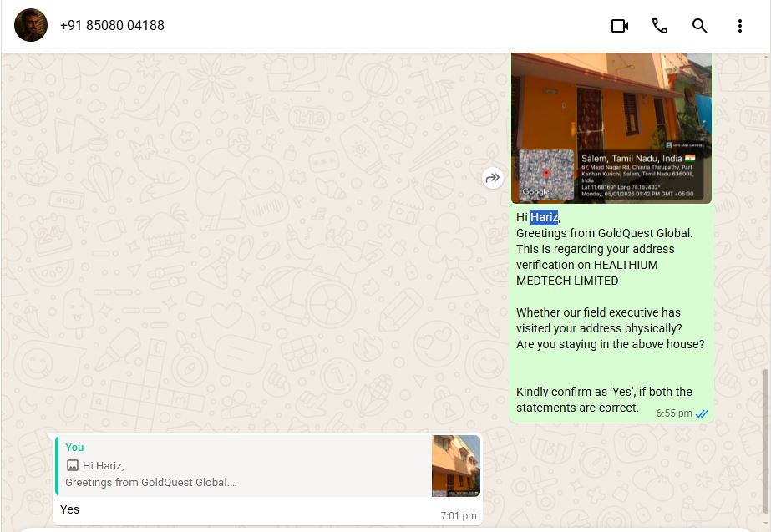Click the 'Yes' reply message text
Screen dimensions: 771x532
point(69,509)
